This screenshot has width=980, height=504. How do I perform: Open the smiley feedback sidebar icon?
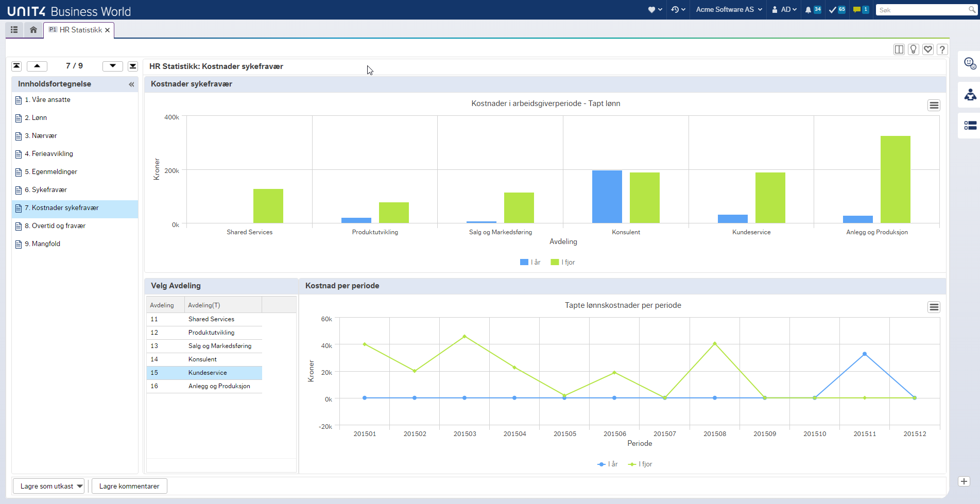click(x=970, y=63)
